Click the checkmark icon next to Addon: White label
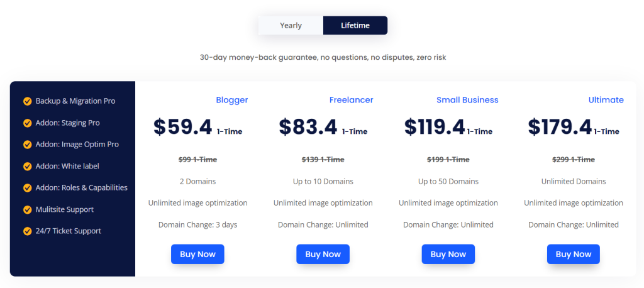Viewport: 644px width, 288px height. 27,167
